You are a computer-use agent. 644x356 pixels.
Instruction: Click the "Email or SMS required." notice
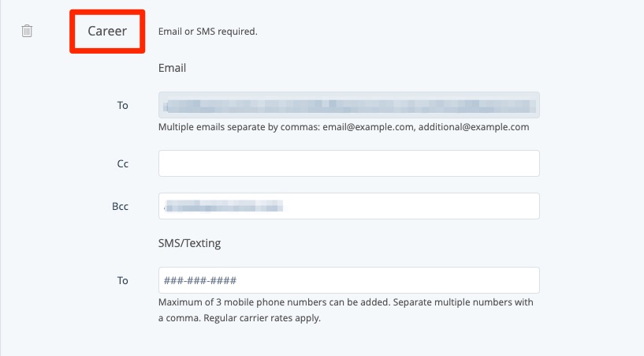(x=208, y=32)
